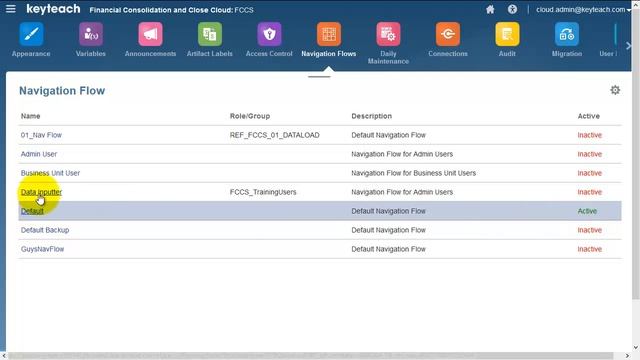Open the hamburger navigator menu
This screenshot has width=640, height=360.
pyautogui.click(x=11, y=9)
